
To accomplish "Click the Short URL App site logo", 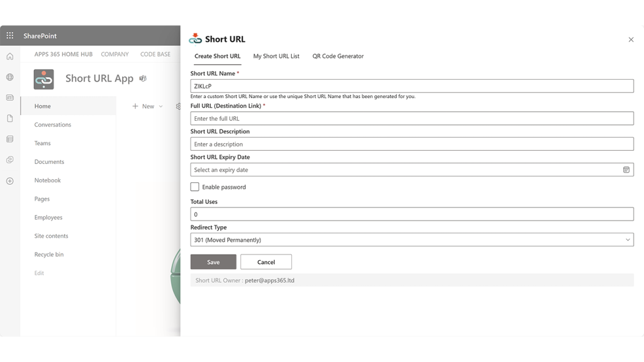I will (x=43, y=79).
